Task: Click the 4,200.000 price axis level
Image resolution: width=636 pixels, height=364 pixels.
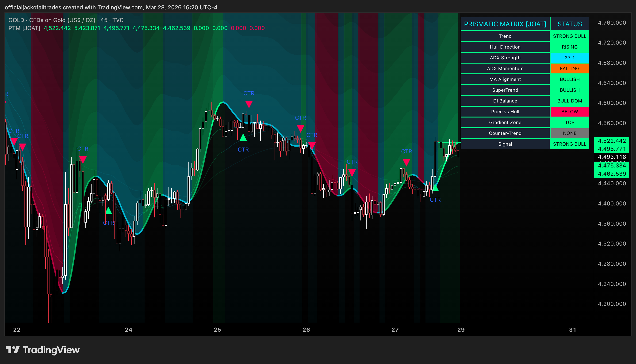Action: click(612, 304)
